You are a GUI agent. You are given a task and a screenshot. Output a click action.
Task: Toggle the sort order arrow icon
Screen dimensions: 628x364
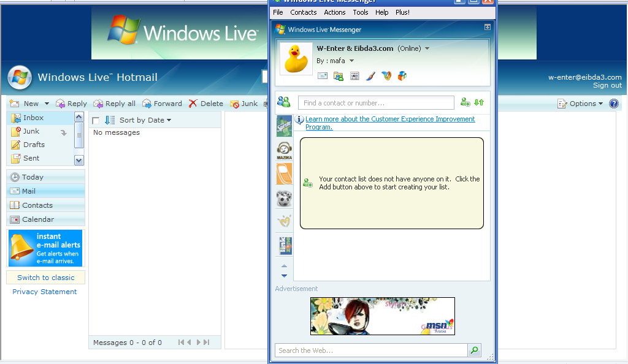tap(110, 120)
